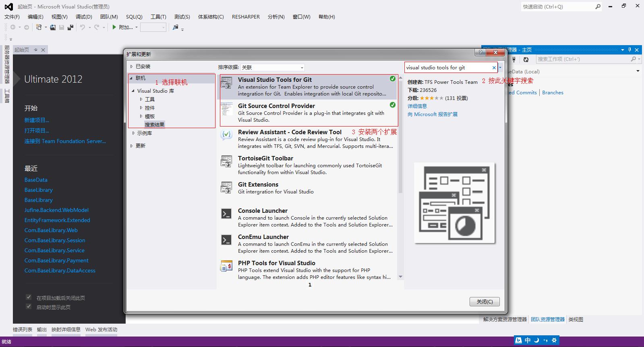
Task: Open the extension search box dropdown arrow
Action: [500, 68]
